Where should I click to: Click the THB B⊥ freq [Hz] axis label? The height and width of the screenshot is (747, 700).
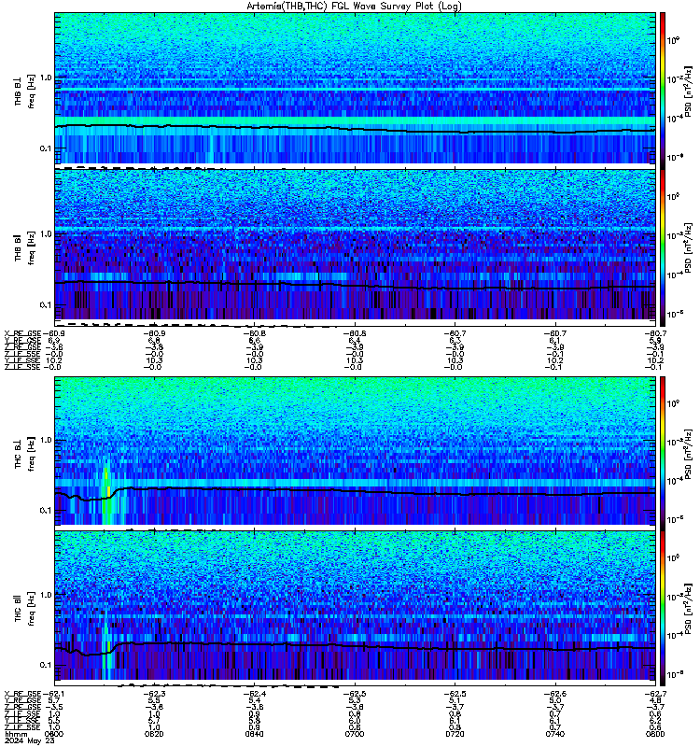pyautogui.click(x=25, y=91)
